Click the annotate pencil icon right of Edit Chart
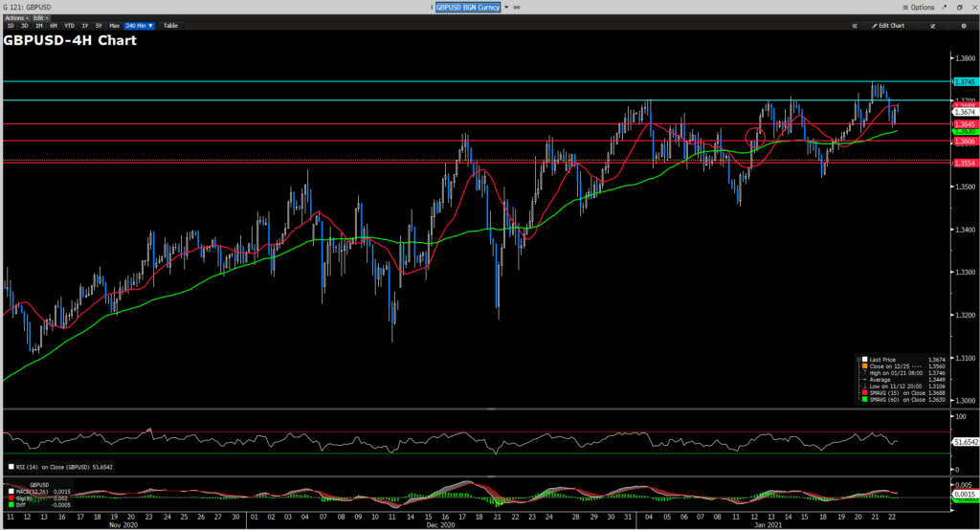This screenshot has height=530, width=980. [932, 26]
